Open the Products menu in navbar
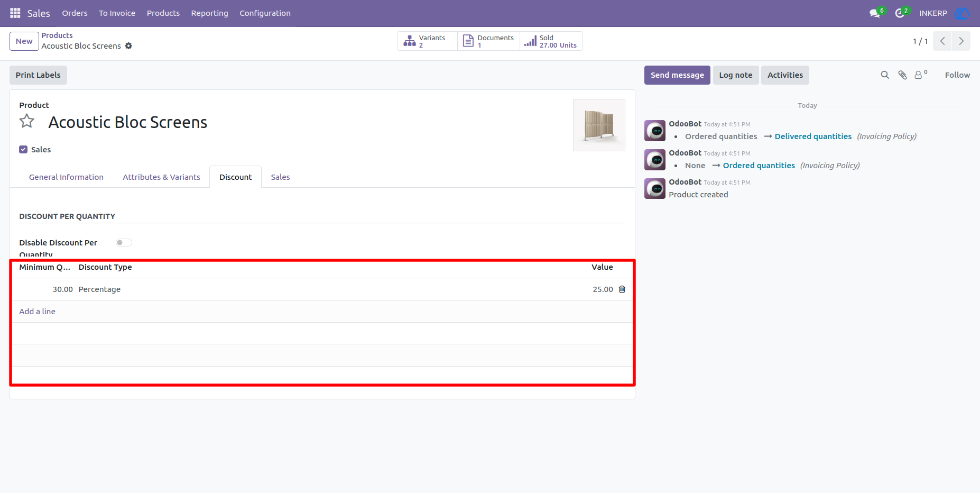 163,13
